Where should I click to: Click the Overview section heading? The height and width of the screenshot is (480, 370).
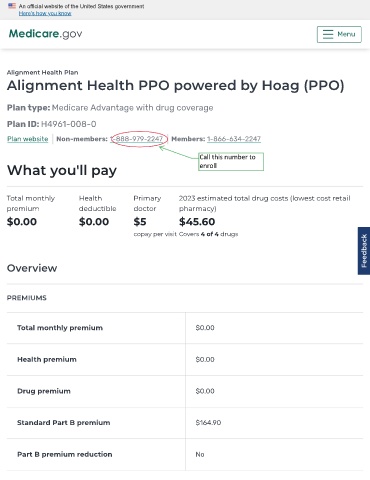pos(32,268)
